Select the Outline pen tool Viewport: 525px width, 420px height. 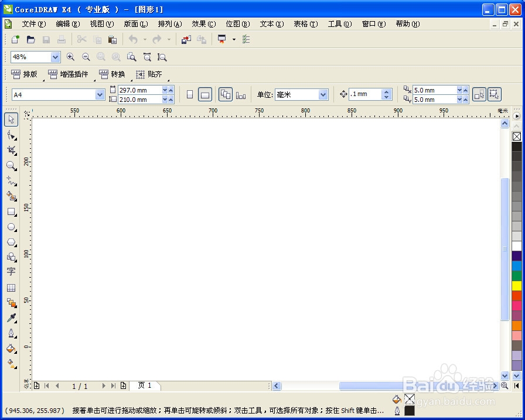tap(11, 334)
